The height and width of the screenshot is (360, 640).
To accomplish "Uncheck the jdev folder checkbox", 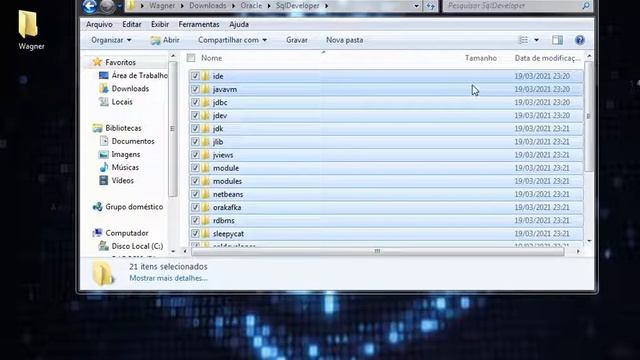I will coord(195,116).
